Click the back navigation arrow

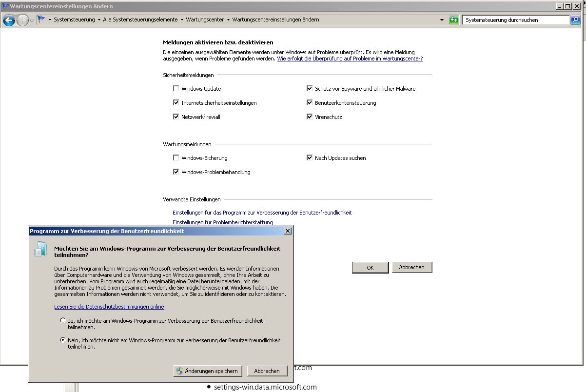pyautogui.click(x=8, y=20)
